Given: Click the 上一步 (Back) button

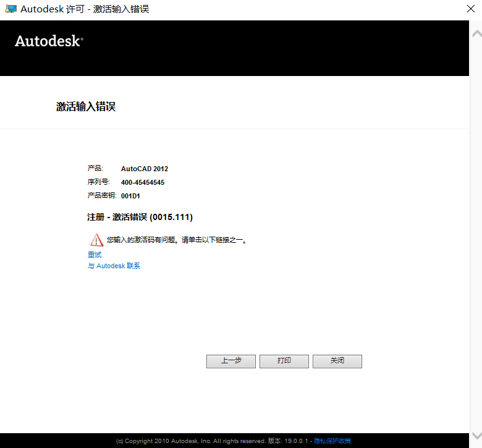Looking at the screenshot, I should (231, 361).
